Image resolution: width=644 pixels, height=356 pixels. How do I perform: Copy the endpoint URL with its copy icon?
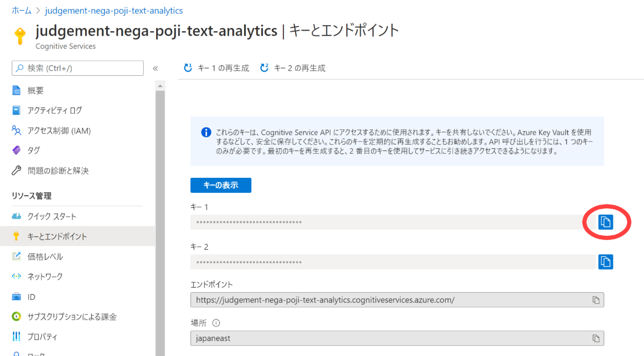tap(596, 299)
